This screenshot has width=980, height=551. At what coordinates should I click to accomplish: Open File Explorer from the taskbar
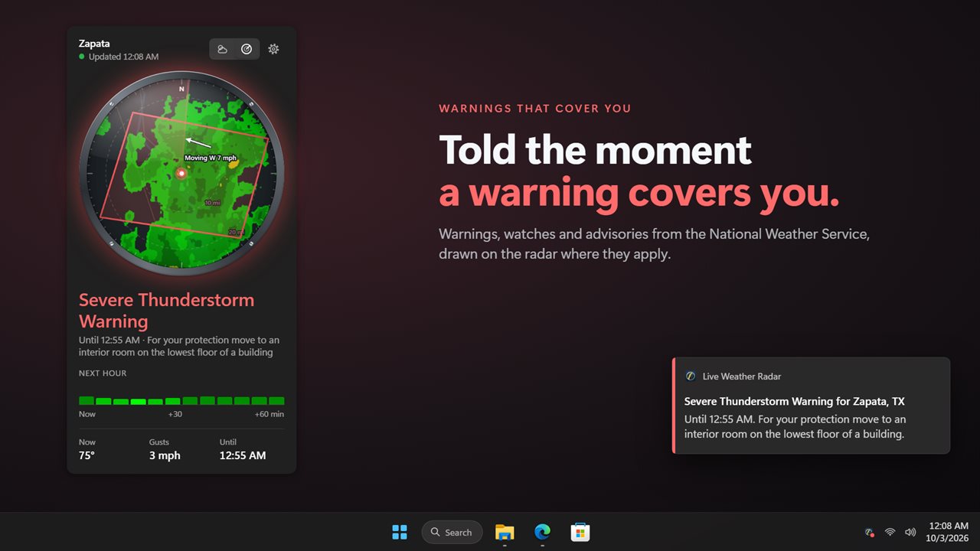coord(505,532)
